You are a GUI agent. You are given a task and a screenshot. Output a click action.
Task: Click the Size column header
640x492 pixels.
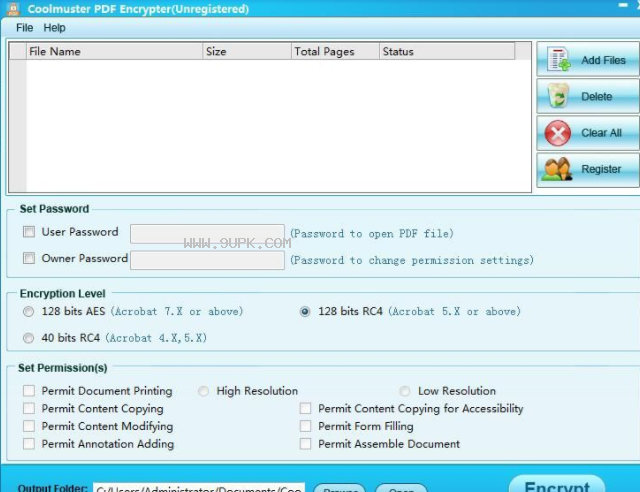(x=247, y=51)
